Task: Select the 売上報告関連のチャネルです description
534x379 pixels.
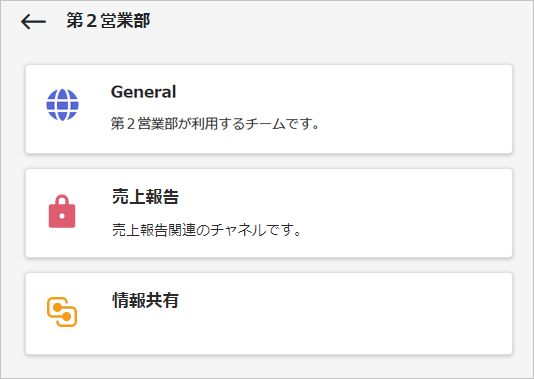Action: click(x=207, y=230)
